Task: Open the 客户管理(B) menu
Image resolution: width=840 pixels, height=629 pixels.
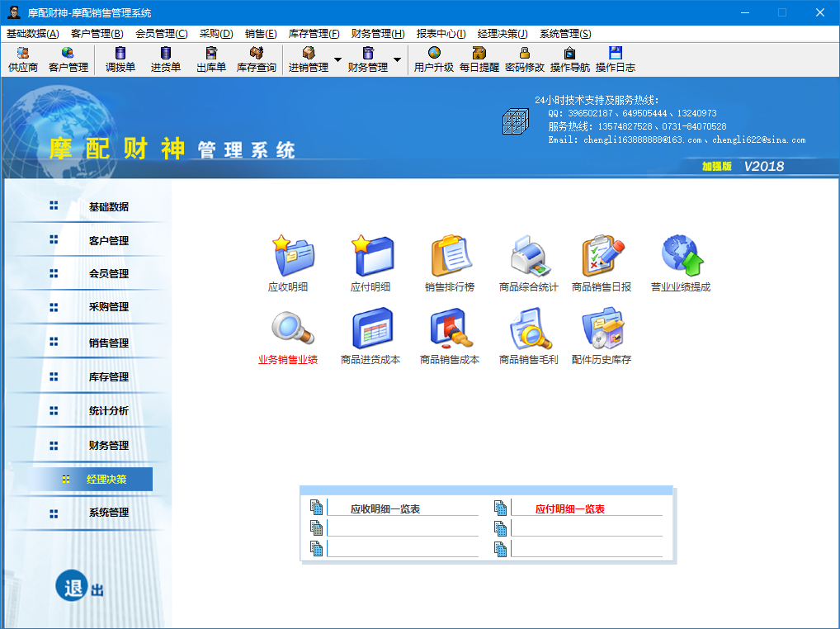Action: [97, 34]
